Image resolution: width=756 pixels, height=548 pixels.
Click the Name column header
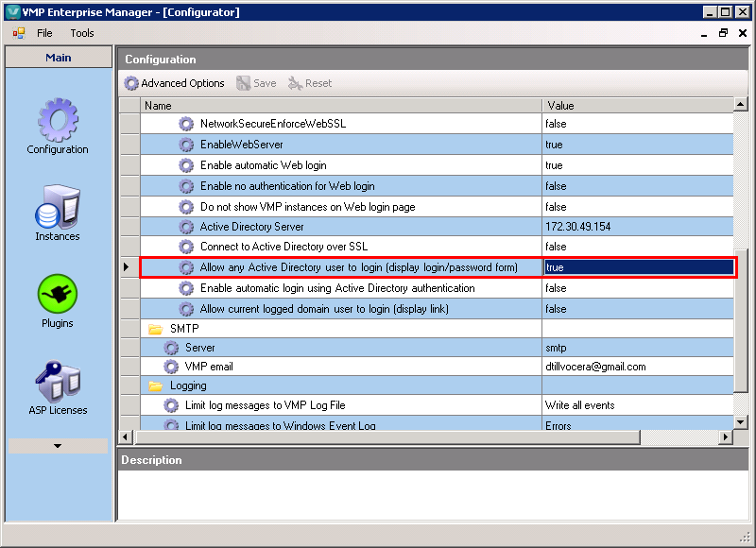(341, 106)
